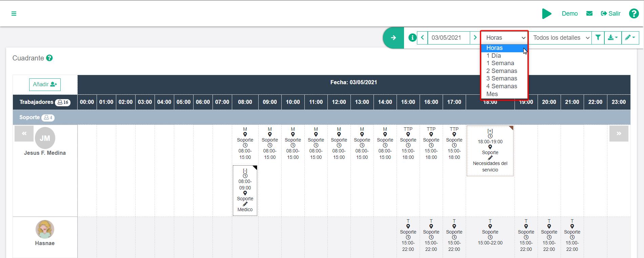
Task: Select Mes from view list
Action: coord(492,94)
